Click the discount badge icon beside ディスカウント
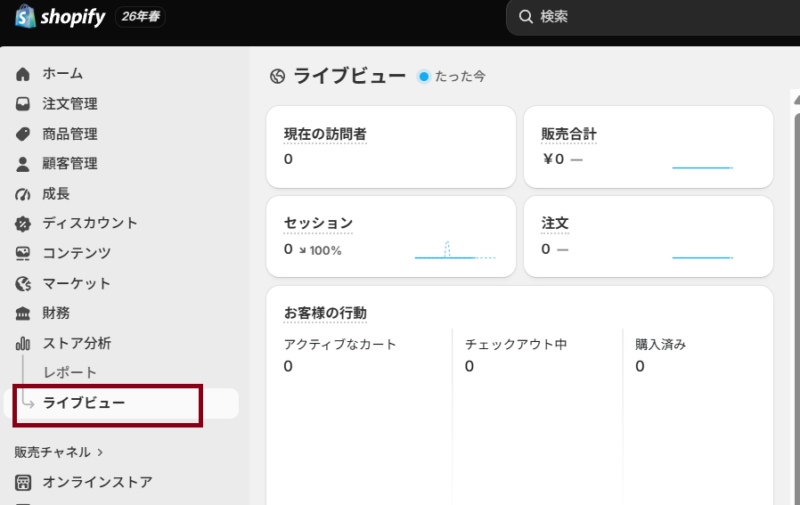Image resolution: width=800 pixels, height=505 pixels. (x=23, y=224)
